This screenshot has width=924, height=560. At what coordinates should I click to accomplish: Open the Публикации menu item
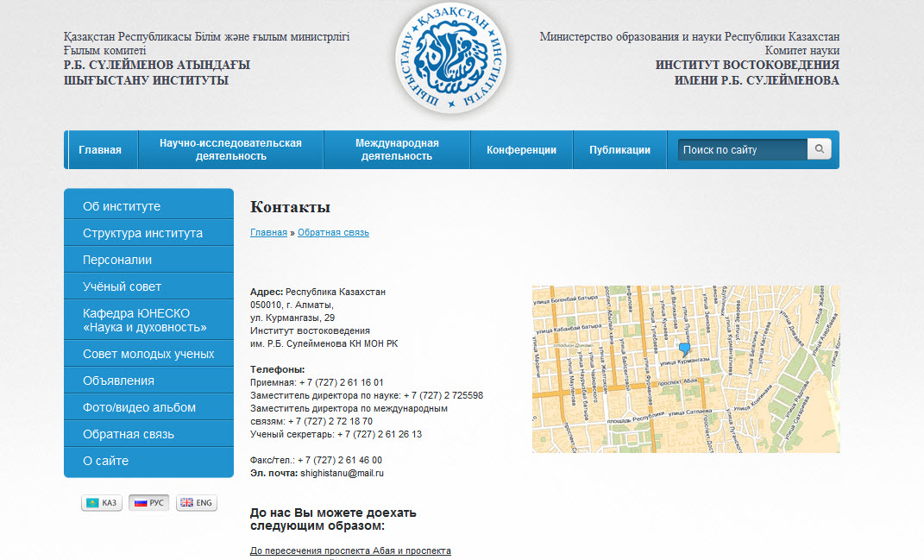[x=619, y=150]
